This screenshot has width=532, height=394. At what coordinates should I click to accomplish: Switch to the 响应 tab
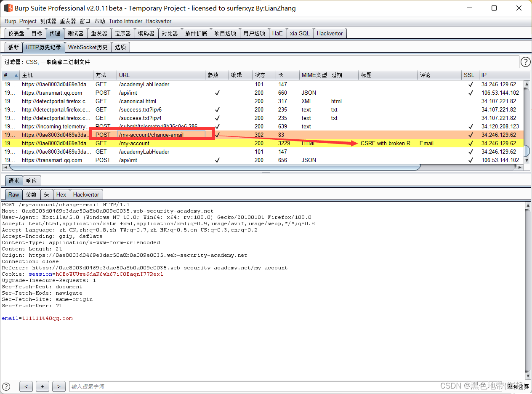point(32,181)
